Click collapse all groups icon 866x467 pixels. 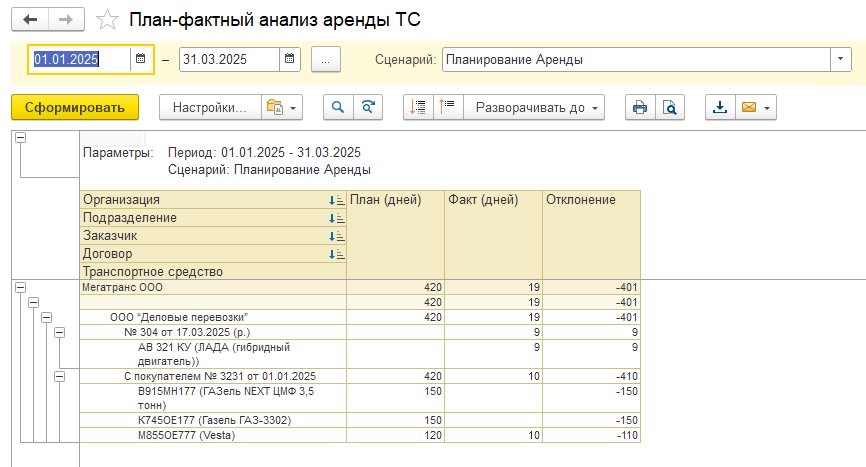448,107
